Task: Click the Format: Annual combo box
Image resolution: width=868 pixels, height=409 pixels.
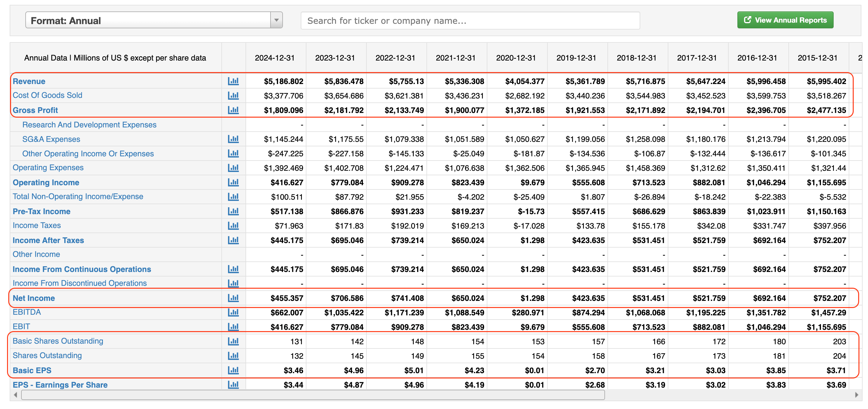Action: click(148, 20)
